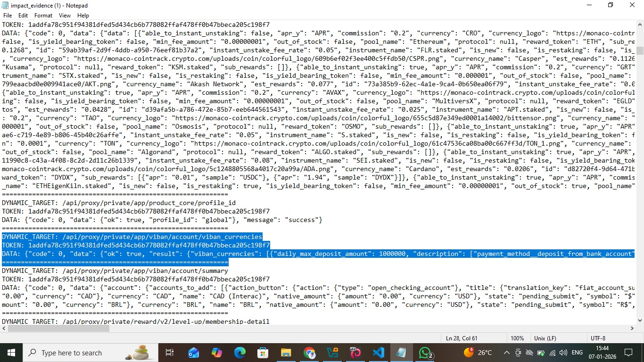Show hidden system tray icons
The width and height of the screenshot is (644, 362).
click(506, 353)
